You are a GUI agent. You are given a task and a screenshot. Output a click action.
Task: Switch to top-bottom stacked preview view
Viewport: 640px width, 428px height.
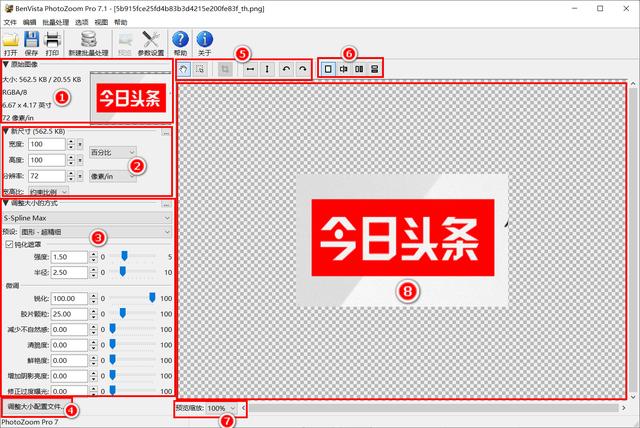coord(375,69)
